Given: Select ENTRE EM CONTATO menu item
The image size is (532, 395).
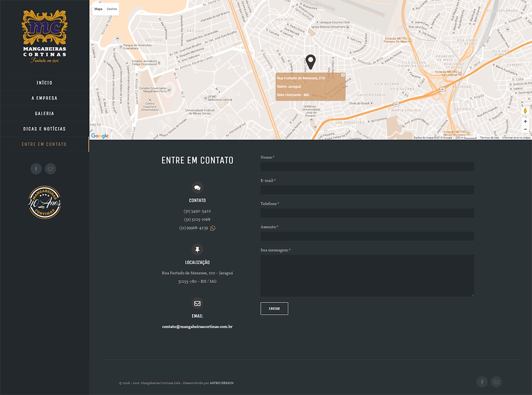Looking at the screenshot, I should 45,144.
